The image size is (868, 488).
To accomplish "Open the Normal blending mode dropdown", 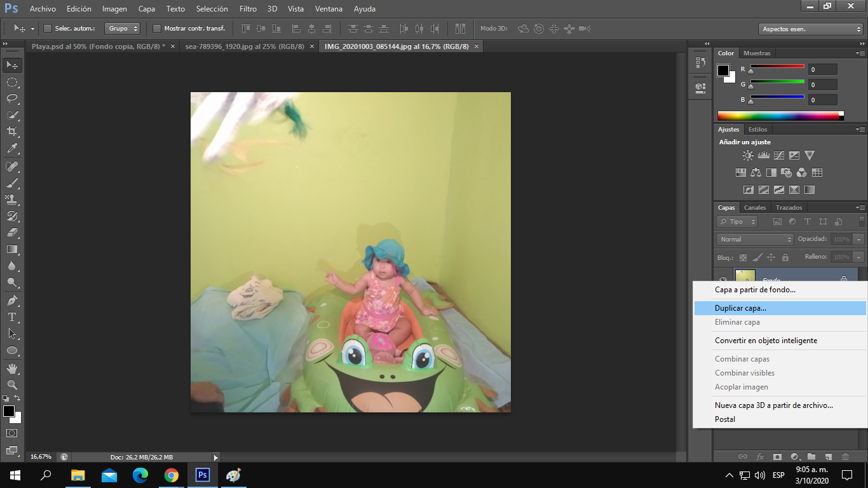I will [x=755, y=240].
